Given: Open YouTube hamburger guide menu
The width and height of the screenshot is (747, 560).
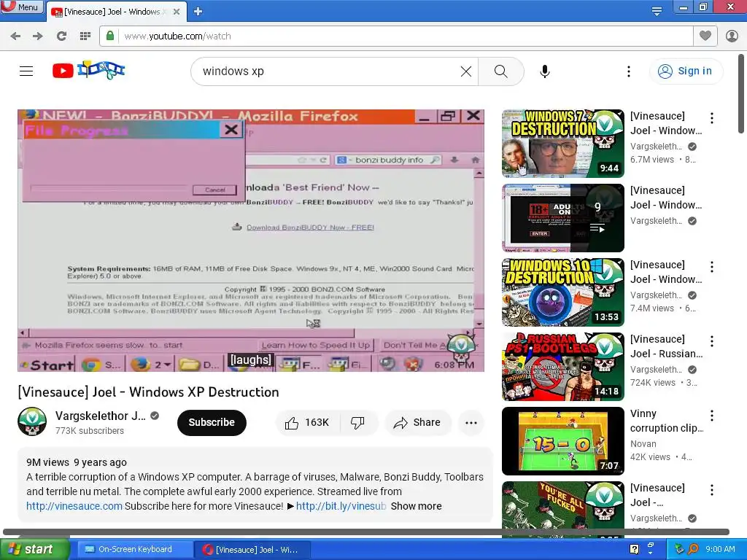Looking at the screenshot, I should tap(26, 71).
